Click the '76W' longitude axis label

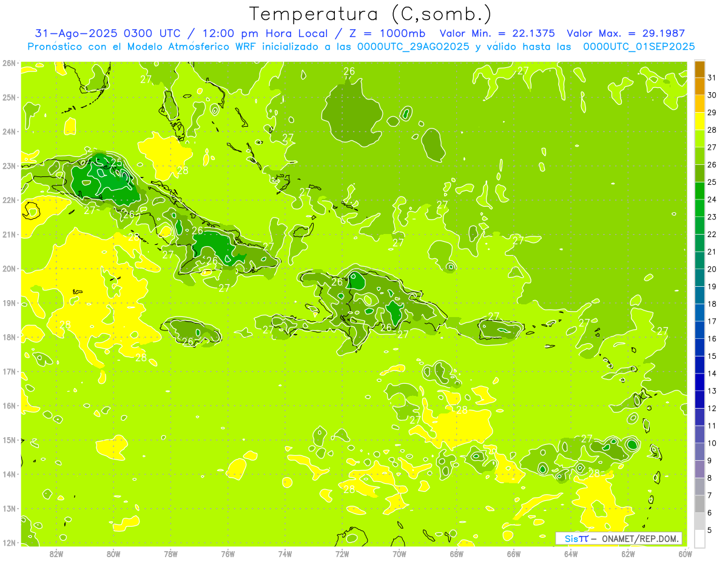coord(228,554)
